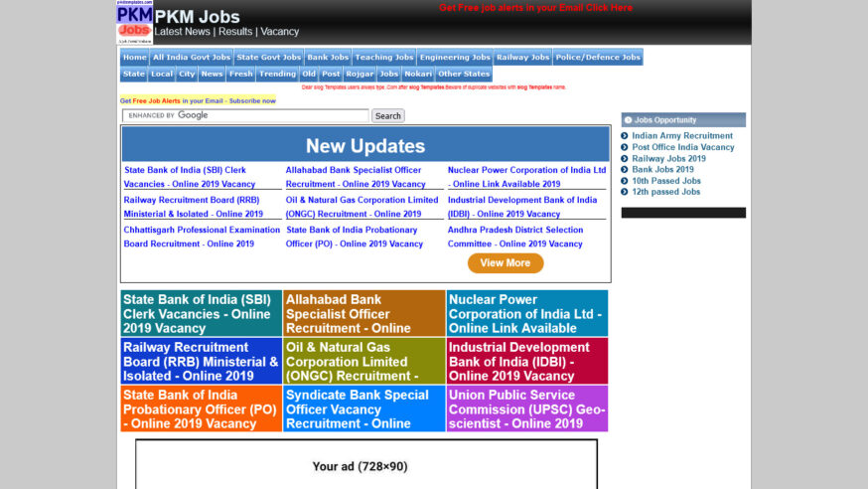Click the Jobs Opportunity header icon
Viewport: 868px width, 489px height.
628,120
